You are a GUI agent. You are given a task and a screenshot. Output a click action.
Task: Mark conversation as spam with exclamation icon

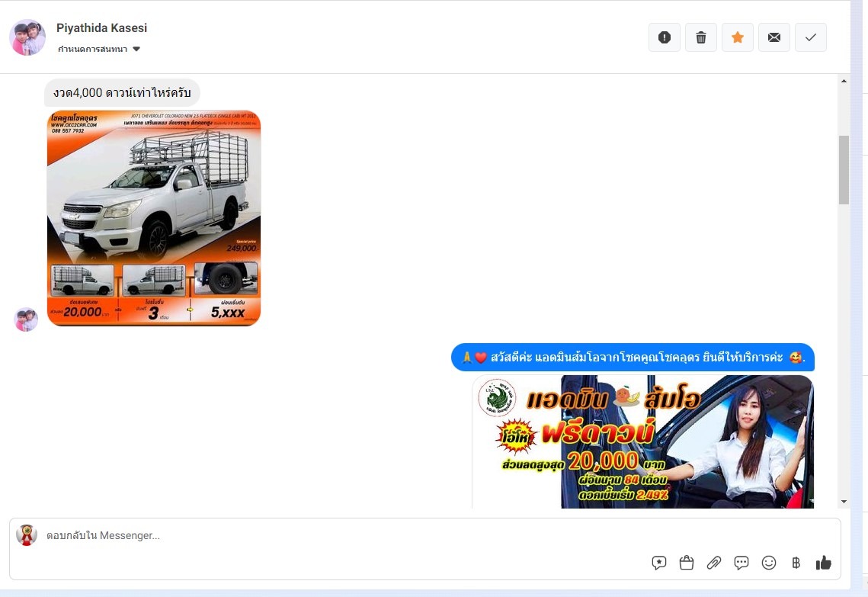[x=665, y=37]
